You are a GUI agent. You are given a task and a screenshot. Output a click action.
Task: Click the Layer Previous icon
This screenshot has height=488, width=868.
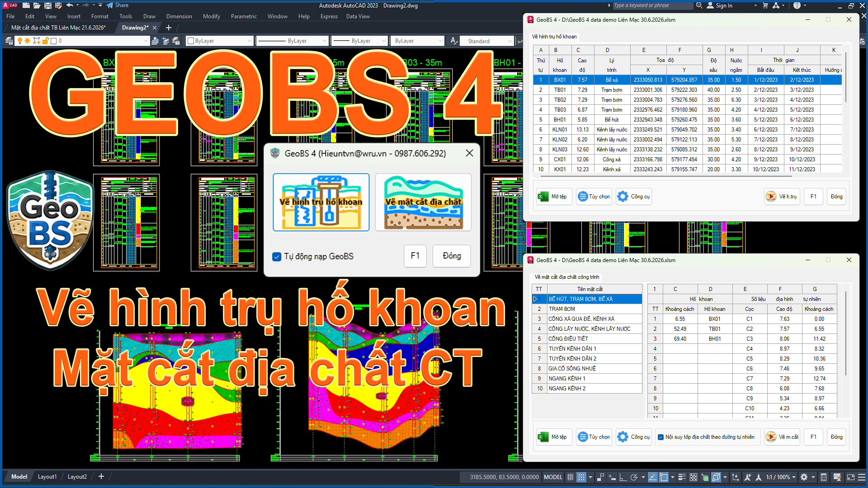166,41
